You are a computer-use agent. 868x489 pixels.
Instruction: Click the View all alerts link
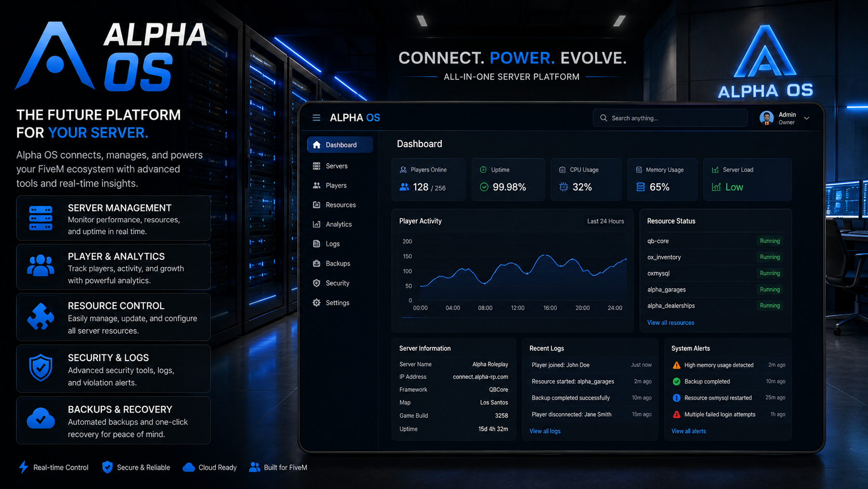[688, 431]
